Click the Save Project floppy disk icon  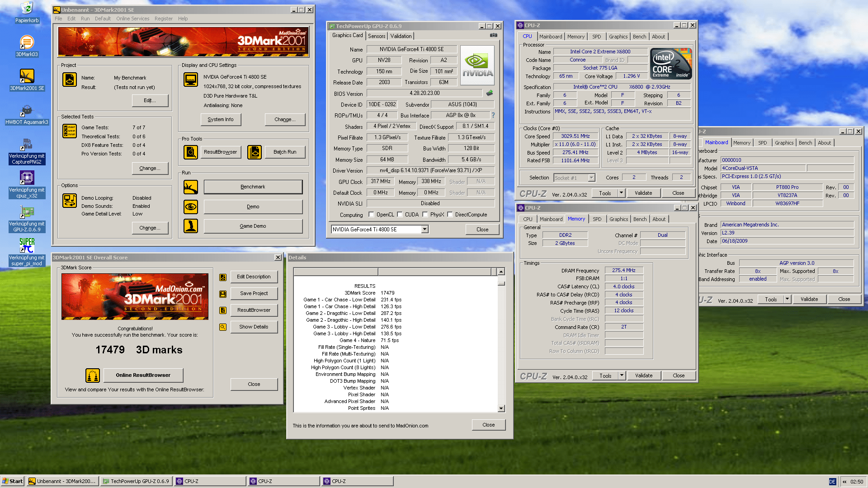pos(223,294)
